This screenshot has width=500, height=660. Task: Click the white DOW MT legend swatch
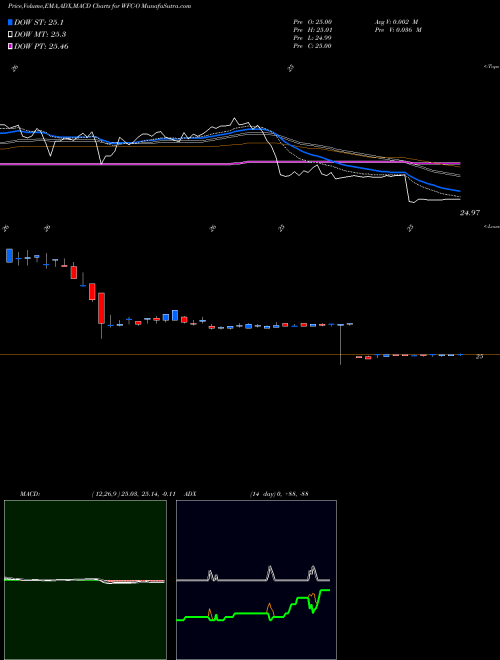[x=10, y=35]
